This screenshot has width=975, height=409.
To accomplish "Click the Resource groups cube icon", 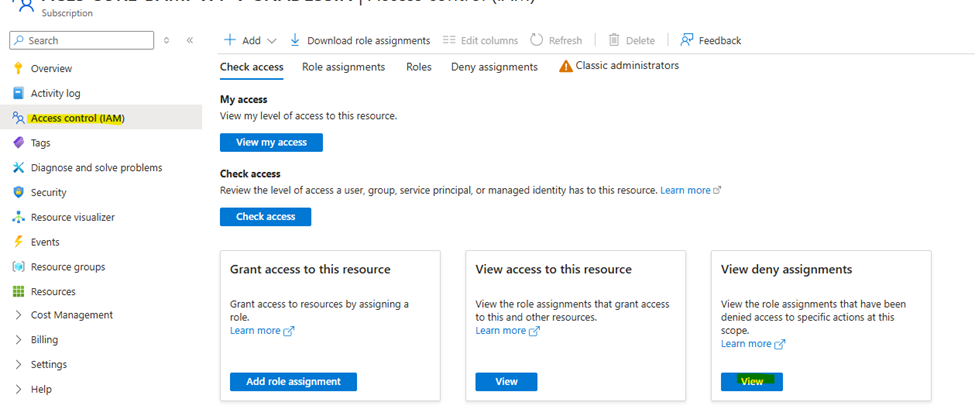I will pyautogui.click(x=18, y=267).
